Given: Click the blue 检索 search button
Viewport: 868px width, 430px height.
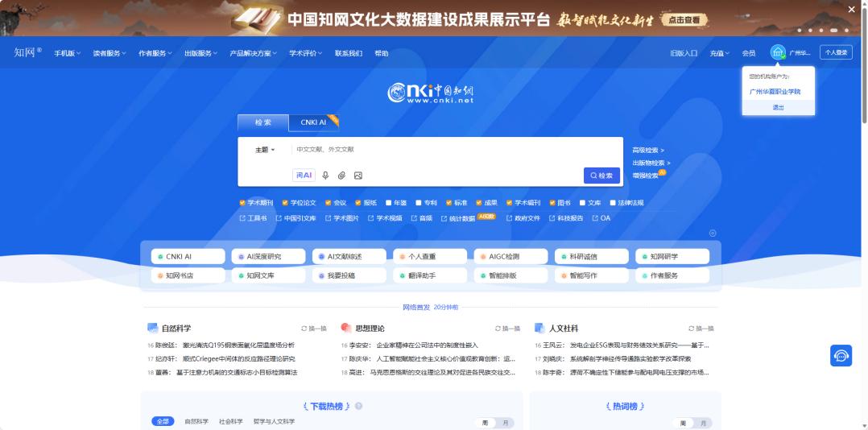Looking at the screenshot, I should point(601,176).
